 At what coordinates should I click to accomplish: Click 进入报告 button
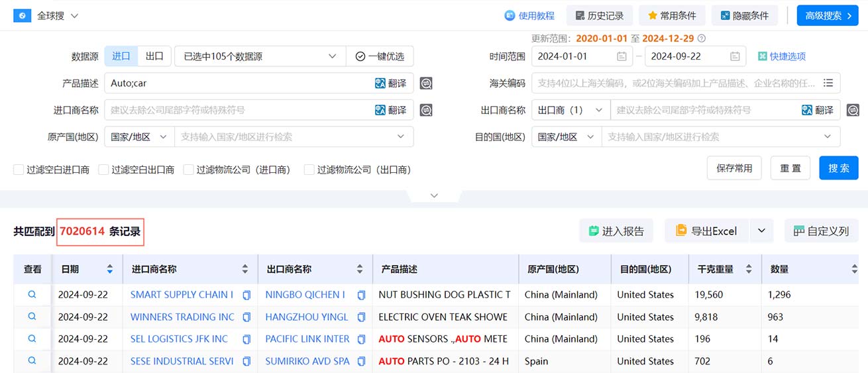[616, 231]
